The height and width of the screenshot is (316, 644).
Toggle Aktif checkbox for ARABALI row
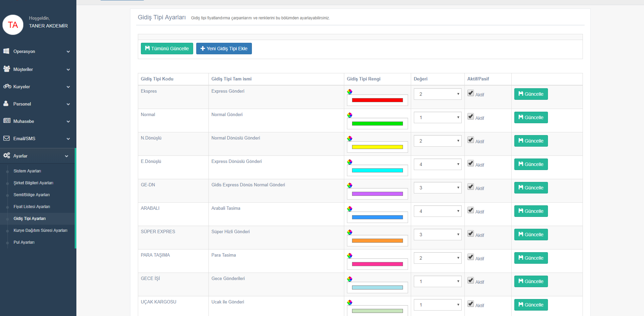click(x=471, y=210)
